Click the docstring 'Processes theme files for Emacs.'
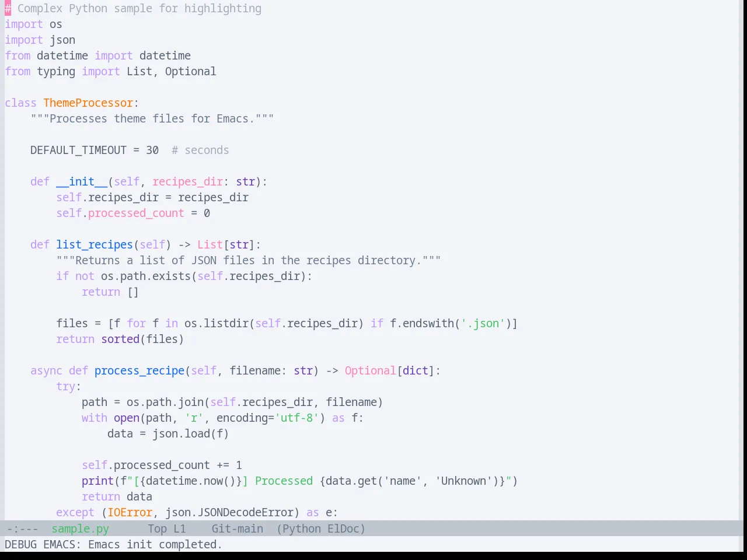747x560 pixels. pos(152,118)
